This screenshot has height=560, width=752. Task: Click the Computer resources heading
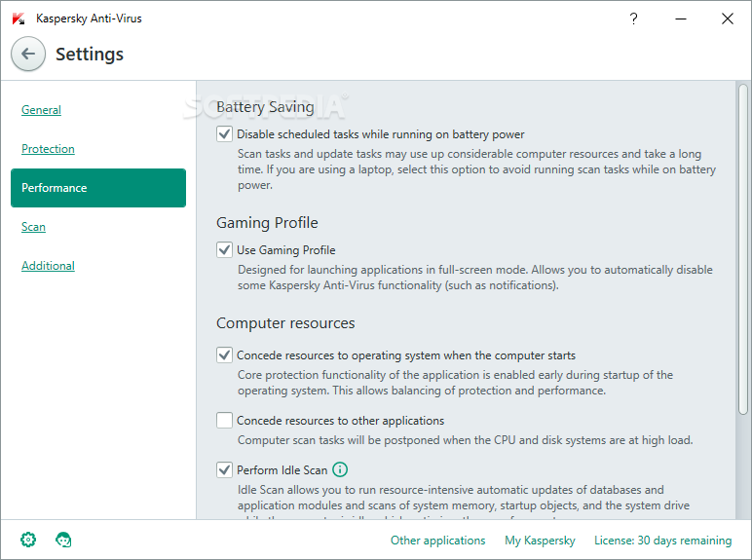coord(285,323)
